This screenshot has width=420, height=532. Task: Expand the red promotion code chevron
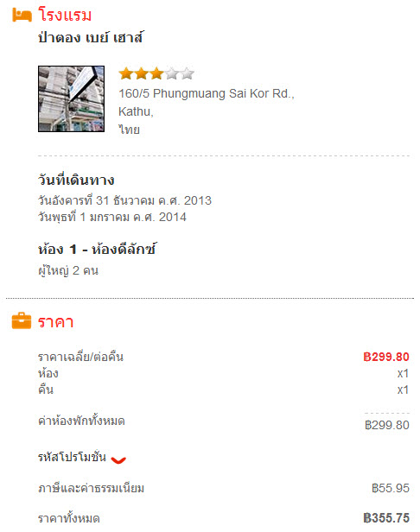coord(118,459)
